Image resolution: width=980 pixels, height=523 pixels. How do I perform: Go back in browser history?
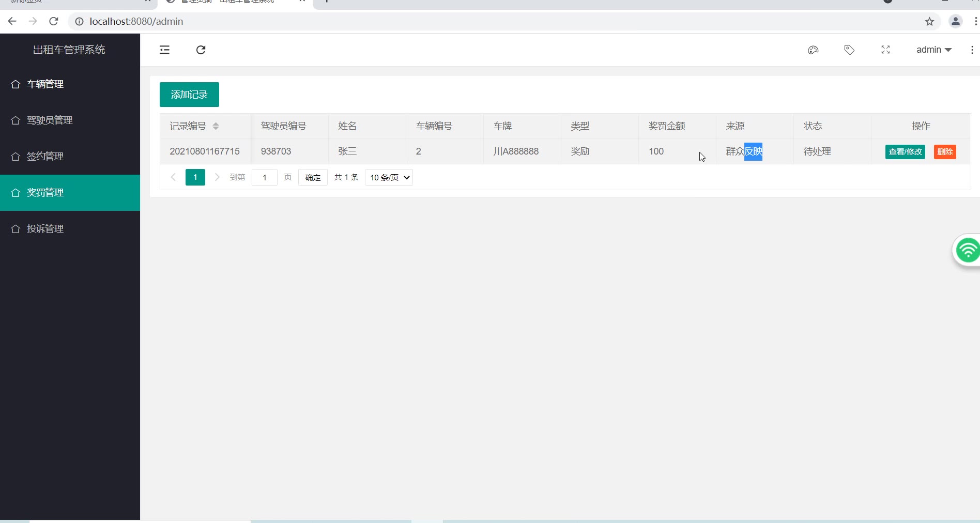[12, 21]
